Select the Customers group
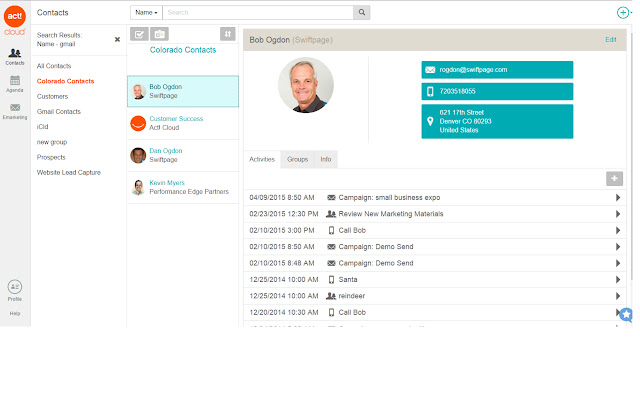This screenshot has height=400, width=640. click(x=52, y=96)
